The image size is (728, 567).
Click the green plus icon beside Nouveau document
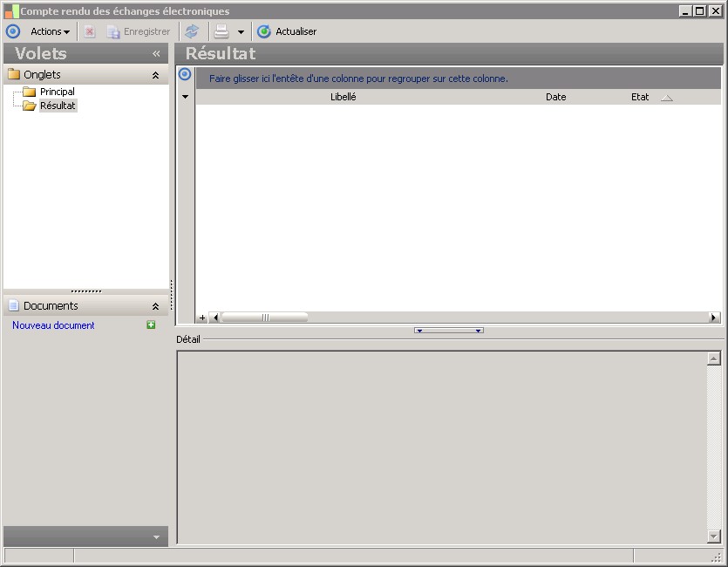151,325
